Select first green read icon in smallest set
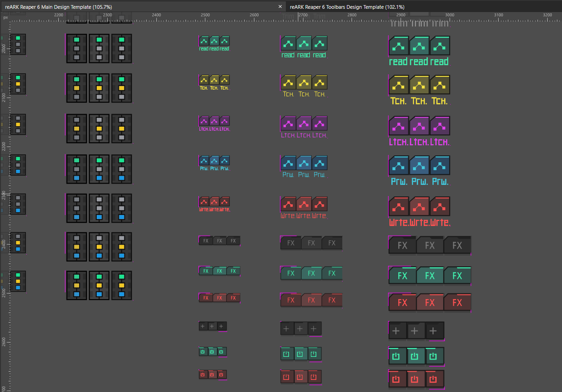The height and width of the screenshot is (392, 562). (204, 41)
